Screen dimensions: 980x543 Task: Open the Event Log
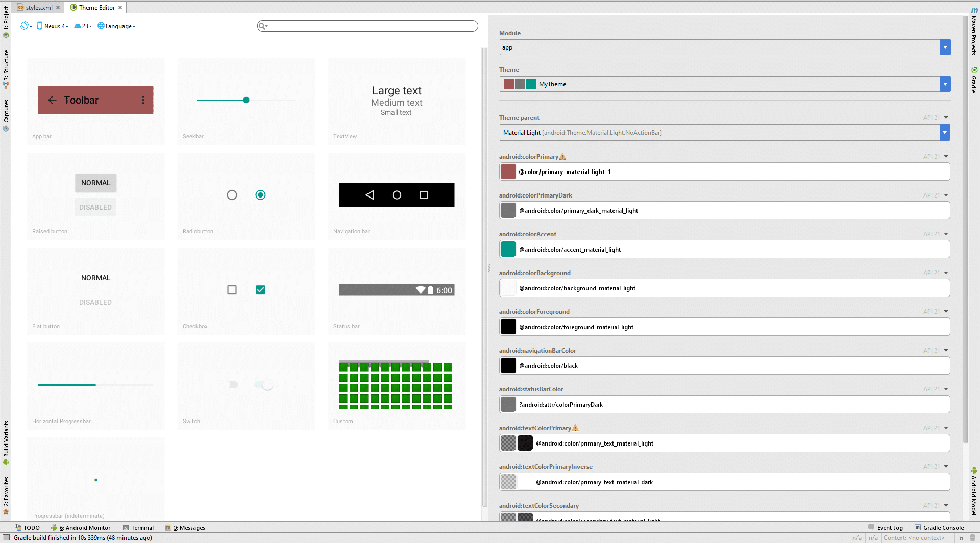click(889, 527)
